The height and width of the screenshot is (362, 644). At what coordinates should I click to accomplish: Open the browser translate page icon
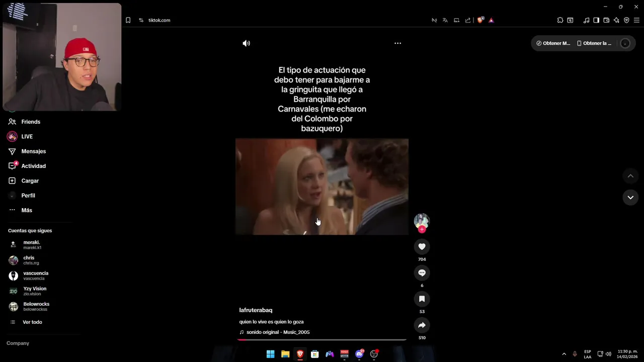(x=445, y=20)
